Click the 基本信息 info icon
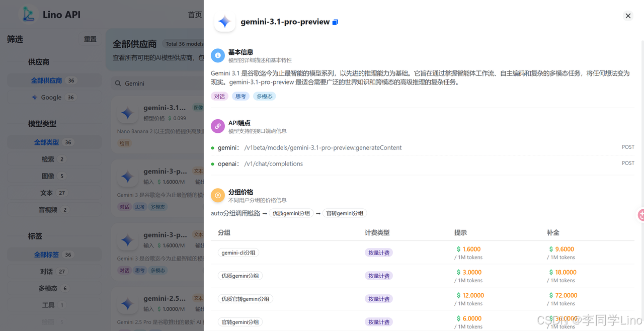 218,55
